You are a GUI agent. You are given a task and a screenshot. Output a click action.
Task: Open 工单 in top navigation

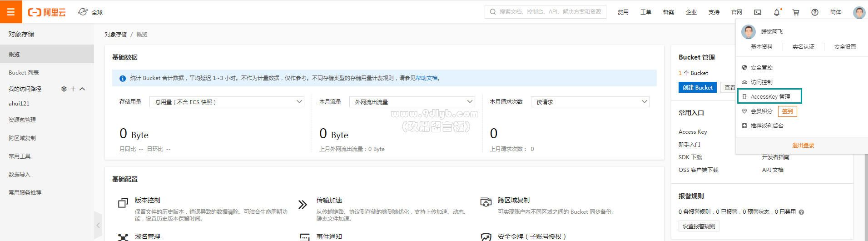pyautogui.click(x=646, y=12)
